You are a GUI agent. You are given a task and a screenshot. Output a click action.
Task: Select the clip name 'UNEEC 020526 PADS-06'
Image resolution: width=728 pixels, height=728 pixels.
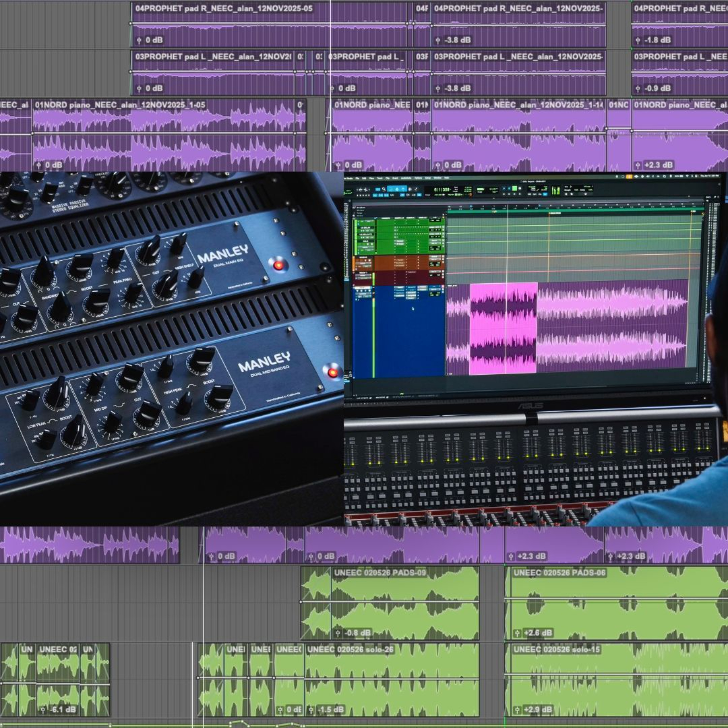(x=560, y=573)
